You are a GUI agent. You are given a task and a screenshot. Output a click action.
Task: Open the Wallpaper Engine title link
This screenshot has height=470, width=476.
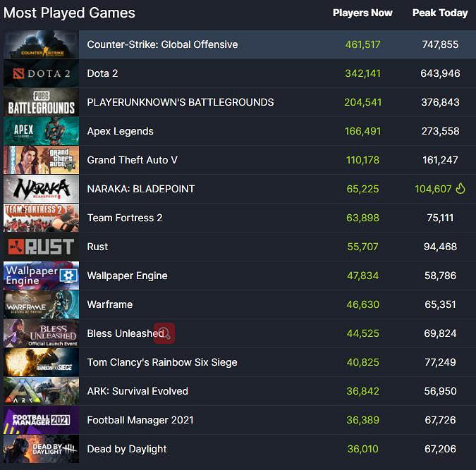(127, 276)
